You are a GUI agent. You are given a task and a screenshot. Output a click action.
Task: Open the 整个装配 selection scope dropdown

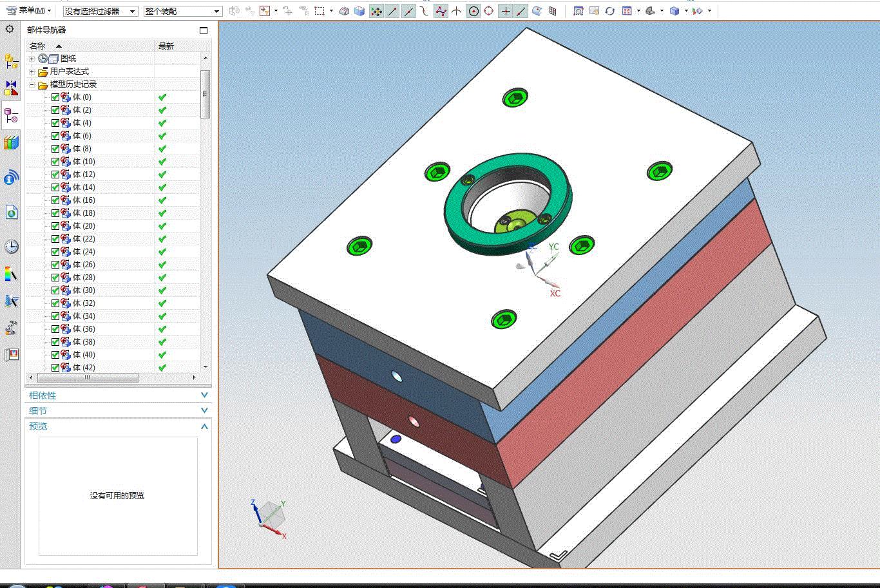[182, 12]
